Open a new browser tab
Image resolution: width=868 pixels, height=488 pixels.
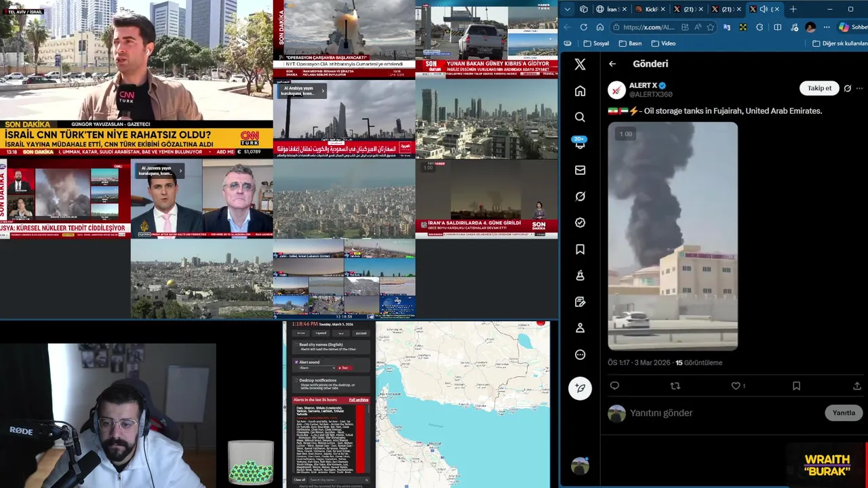793,9
